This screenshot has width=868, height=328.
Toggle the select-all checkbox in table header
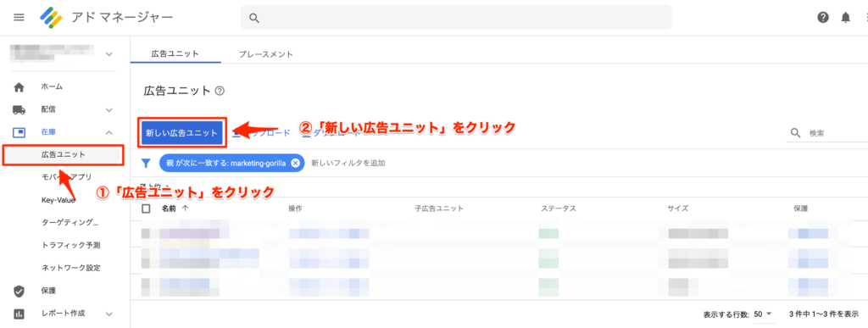coord(146,208)
